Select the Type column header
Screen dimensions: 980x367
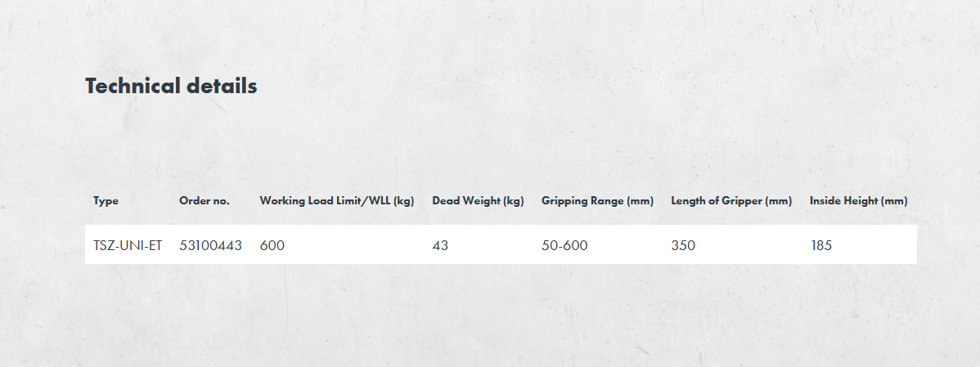106,201
